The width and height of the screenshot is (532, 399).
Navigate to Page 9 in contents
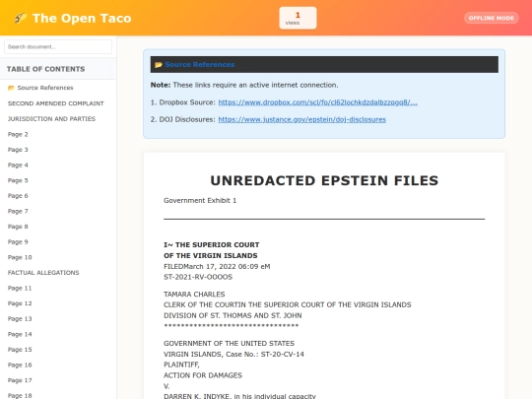click(18, 242)
